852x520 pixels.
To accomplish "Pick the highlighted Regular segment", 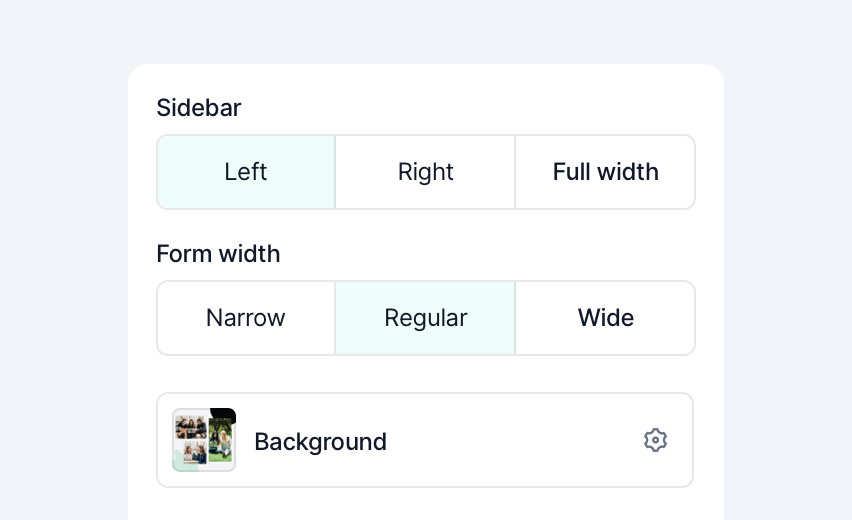I will pyautogui.click(x=425, y=318).
